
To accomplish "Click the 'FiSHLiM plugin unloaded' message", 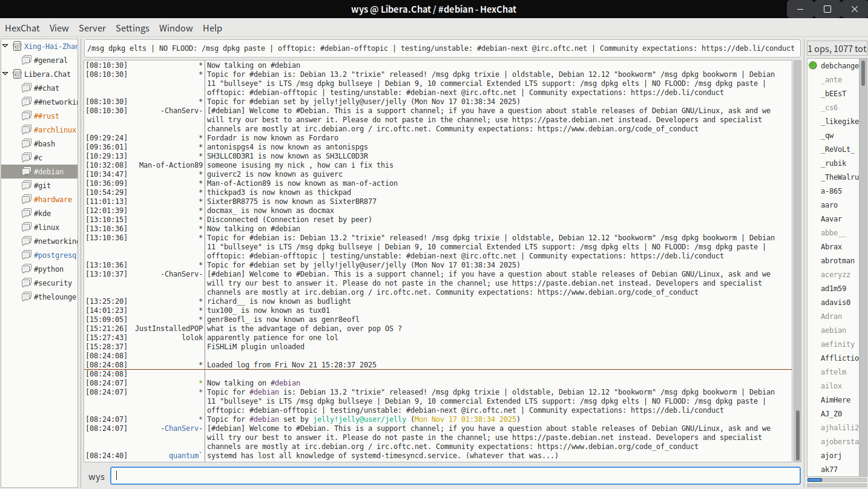I will (x=256, y=347).
